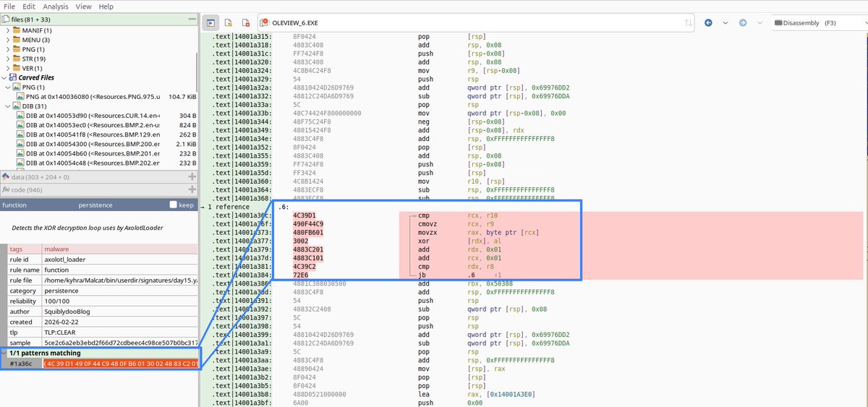Click the code panel f(x) icon

[6, 189]
